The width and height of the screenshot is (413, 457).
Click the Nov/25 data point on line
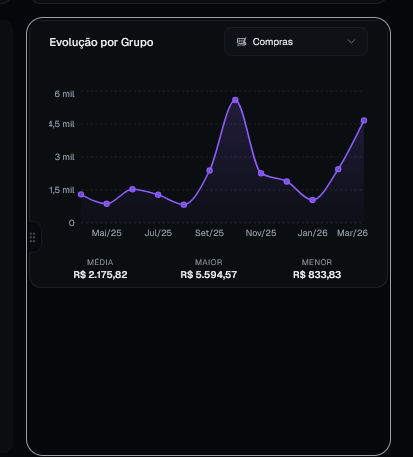tap(261, 173)
